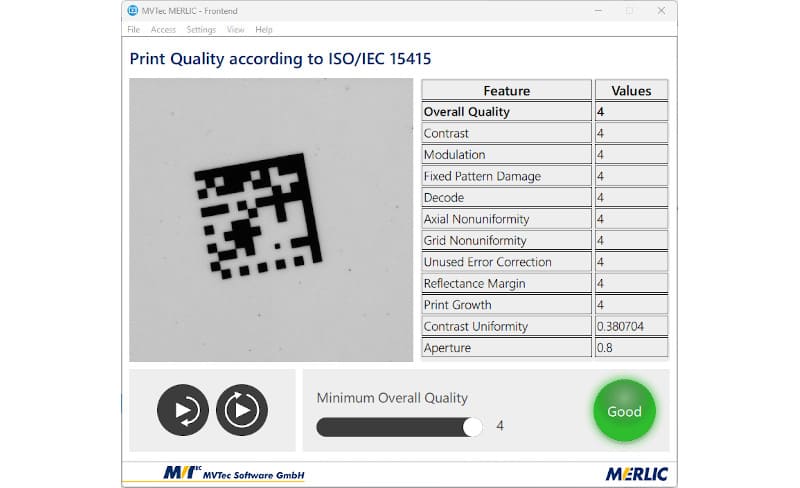This screenshot has width=800, height=488.
Task: Open the View menu
Action: (235, 30)
